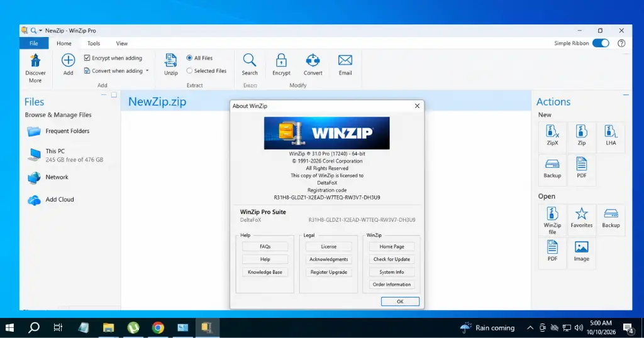
Task: Select This PC in Files pane
Action: [x=65, y=155]
